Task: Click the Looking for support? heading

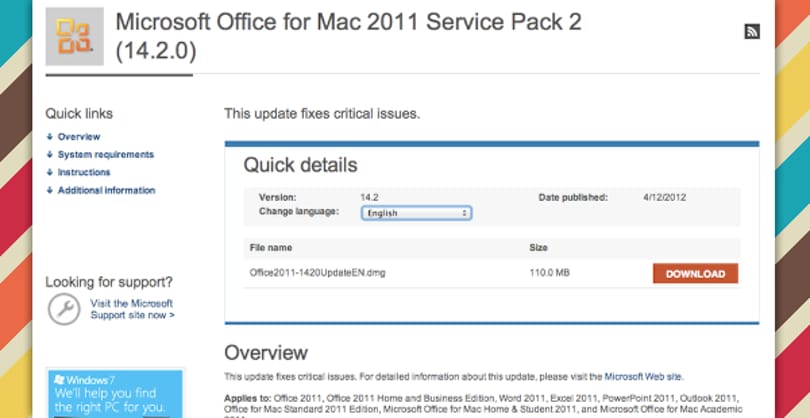Action: coord(109,282)
